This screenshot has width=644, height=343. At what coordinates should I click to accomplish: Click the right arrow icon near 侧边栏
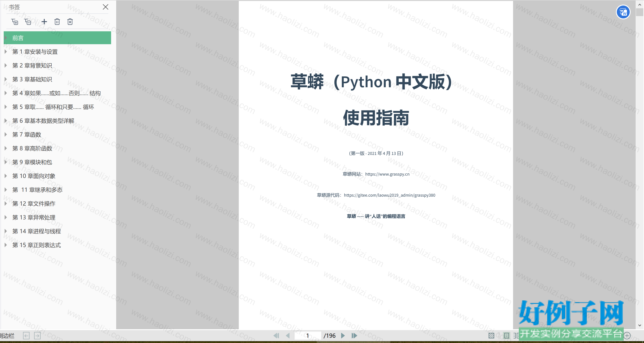[37, 335]
